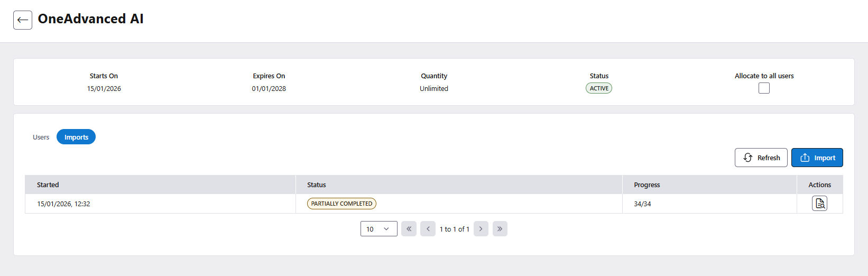This screenshot has width=868, height=276.
Task: Select the 15/01/2026, 12:32 import row
Action: (x=63, y=204)
